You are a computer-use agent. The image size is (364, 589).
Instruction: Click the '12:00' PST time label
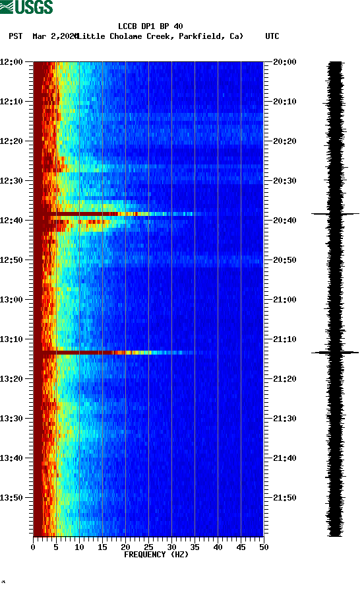click(11, 62)
